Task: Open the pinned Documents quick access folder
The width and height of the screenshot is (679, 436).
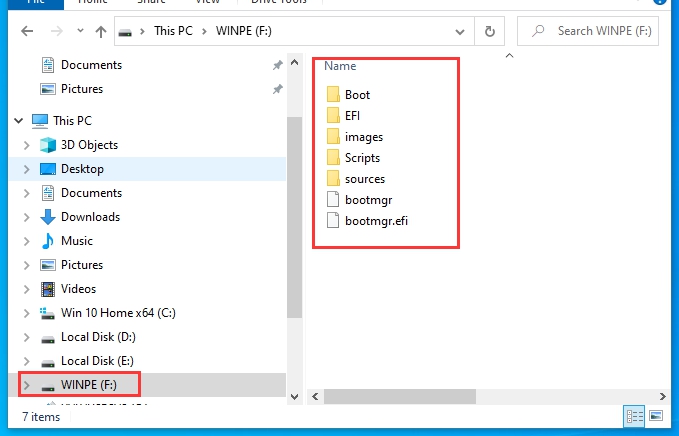Action: [91, 65]
